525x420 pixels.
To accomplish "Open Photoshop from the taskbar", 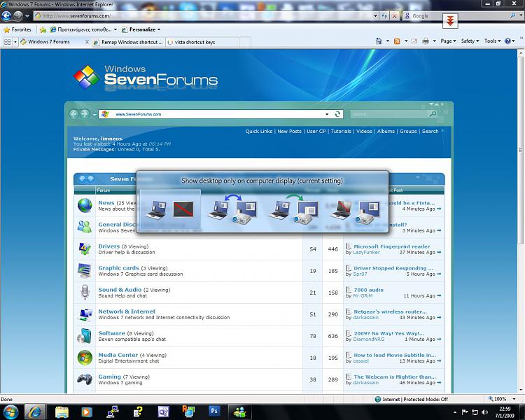I will click(214, 411).
